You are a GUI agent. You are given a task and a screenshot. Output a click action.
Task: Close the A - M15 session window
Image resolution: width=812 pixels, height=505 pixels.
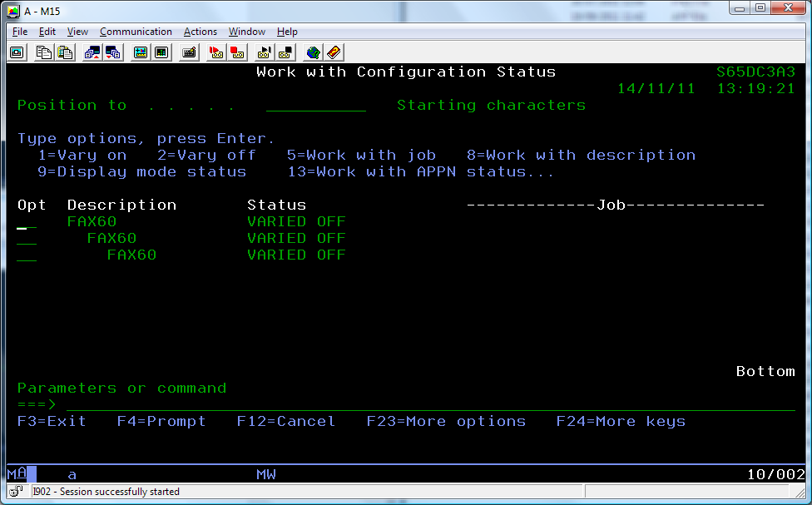tap(789, 8)
